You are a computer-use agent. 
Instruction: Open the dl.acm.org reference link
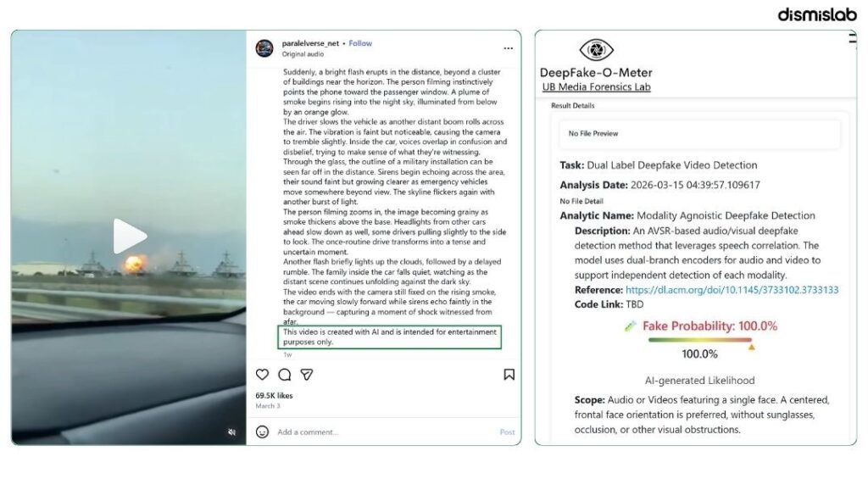[x=732, y=290]
